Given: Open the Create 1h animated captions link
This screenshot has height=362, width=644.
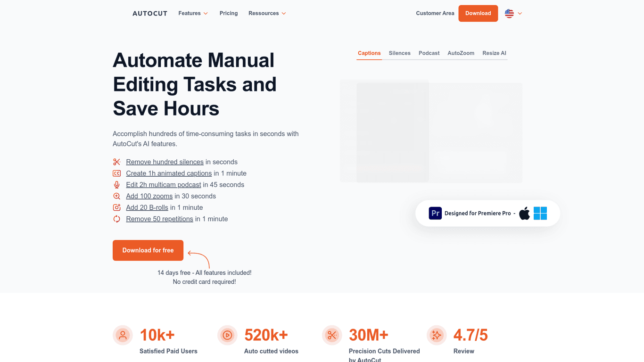Looking at the screenshot, I should 169,173.
